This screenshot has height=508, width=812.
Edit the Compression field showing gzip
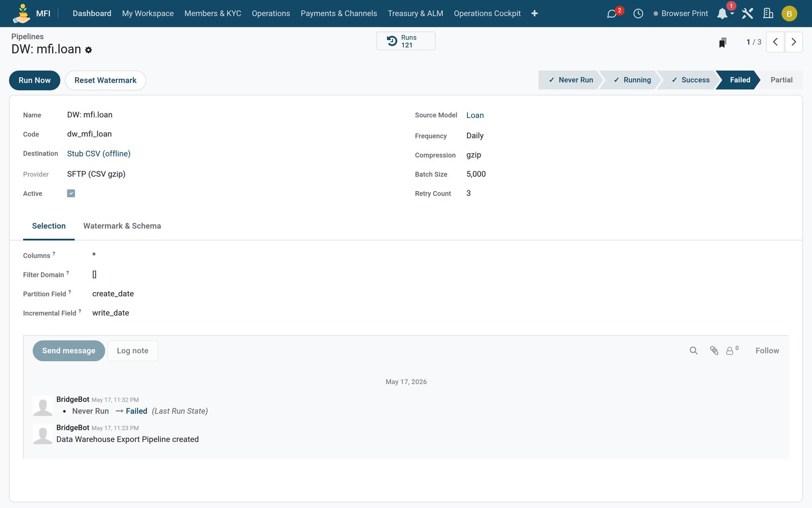coord(473,155)
